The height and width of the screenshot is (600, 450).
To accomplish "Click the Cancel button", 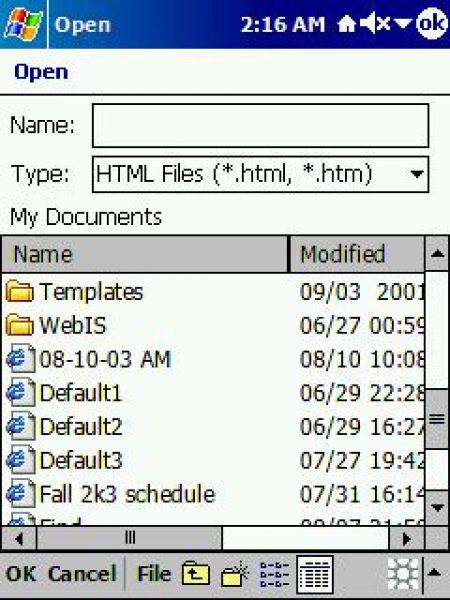I will [82, 574].
